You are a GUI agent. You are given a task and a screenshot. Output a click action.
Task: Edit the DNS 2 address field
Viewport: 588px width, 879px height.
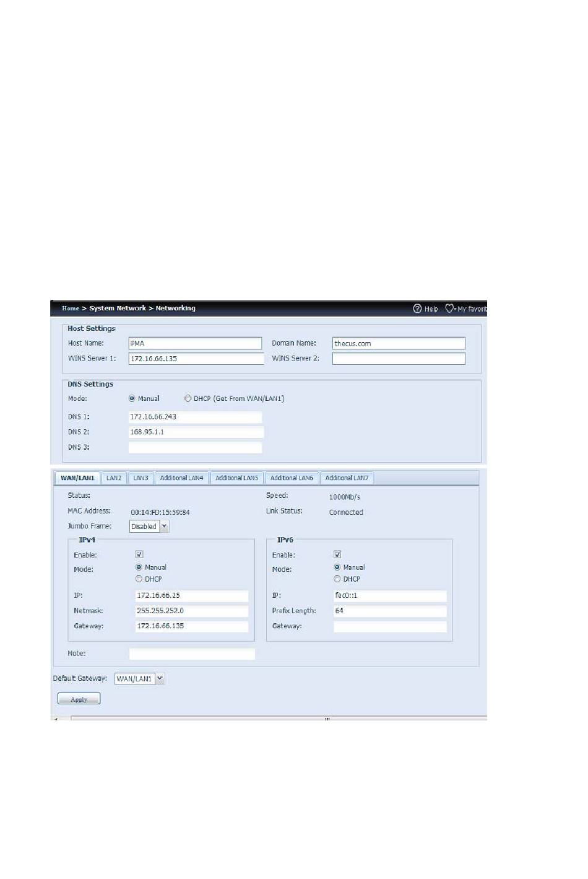(x=196, y=432)
